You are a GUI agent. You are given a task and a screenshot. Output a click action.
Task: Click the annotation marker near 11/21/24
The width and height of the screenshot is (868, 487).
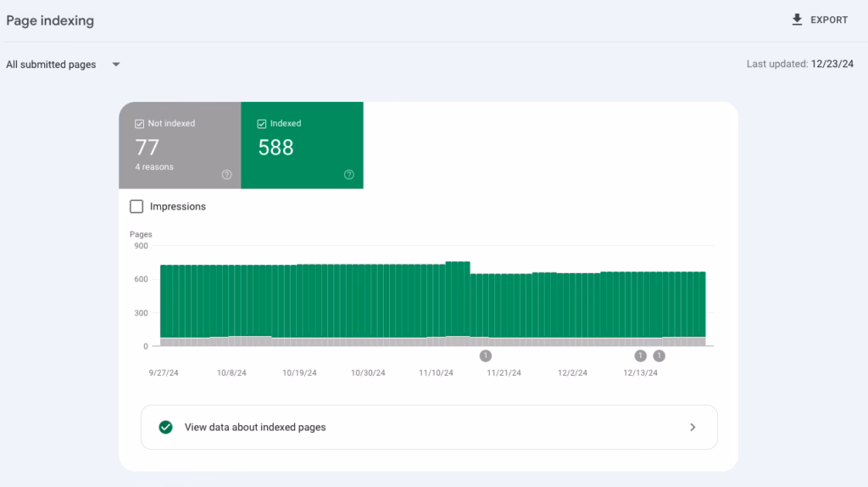point(486,355)
